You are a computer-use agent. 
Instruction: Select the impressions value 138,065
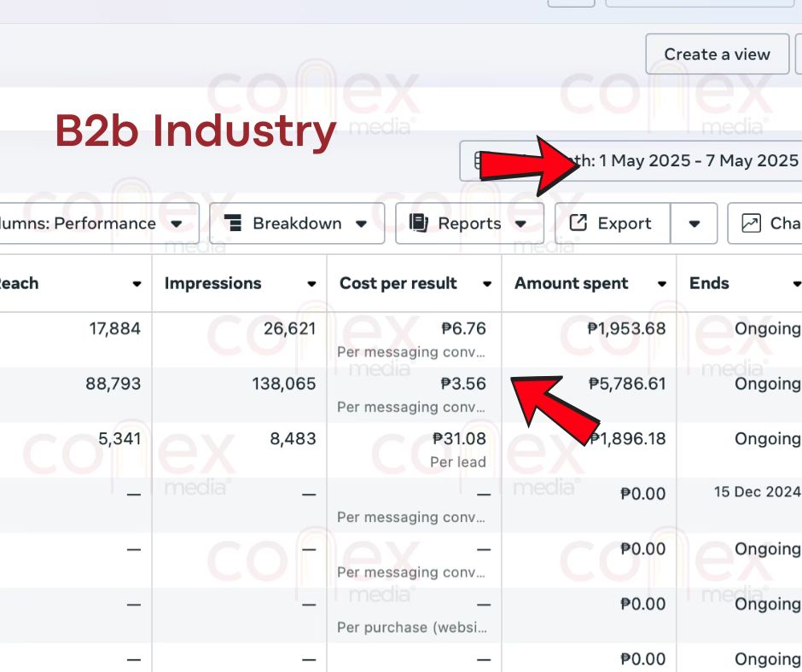(284, 384)
